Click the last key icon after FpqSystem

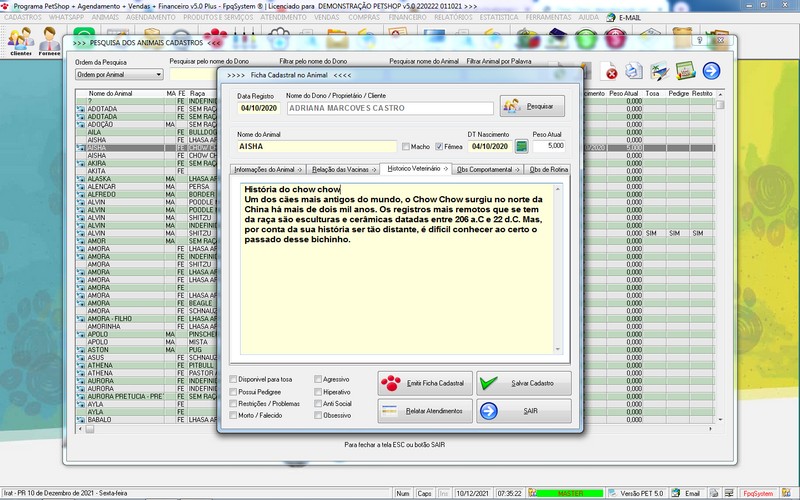786,493
